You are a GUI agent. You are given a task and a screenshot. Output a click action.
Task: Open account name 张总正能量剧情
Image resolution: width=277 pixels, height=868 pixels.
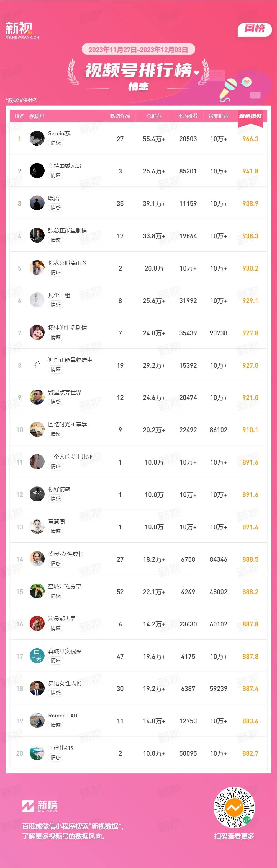point(68,230)
